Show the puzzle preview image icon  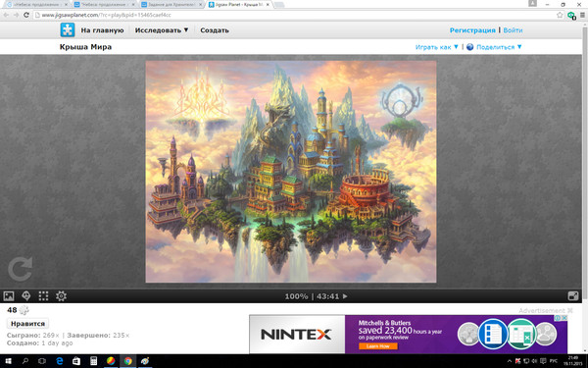point(9,296)
